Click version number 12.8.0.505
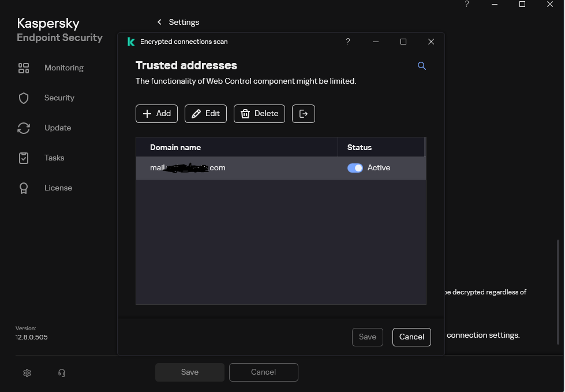This screenshot has height=392, width=565. 31,337
